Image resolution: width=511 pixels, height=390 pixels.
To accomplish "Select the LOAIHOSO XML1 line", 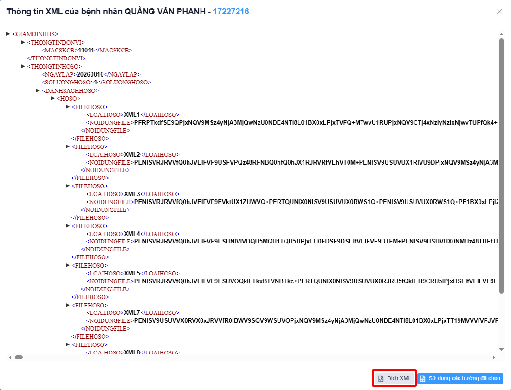I will (x=133, y=115).
